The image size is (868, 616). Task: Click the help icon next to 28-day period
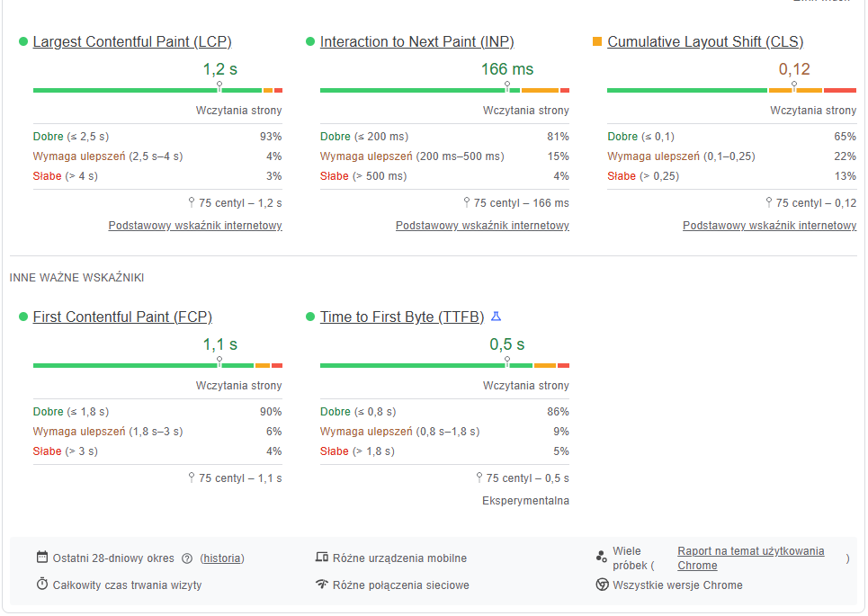[x=187, y=558]
